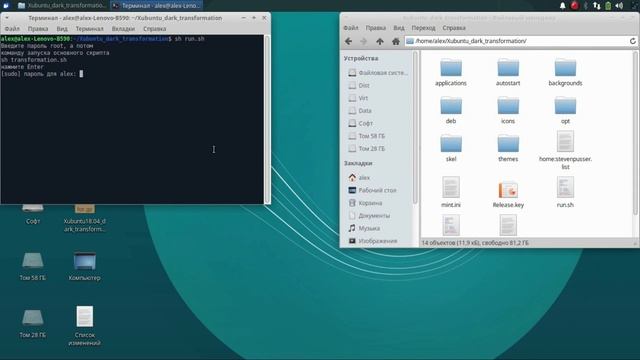Open the terminal window menu dropdown arrow
This screenshot has height=360, width=640.
click(7, 18)
